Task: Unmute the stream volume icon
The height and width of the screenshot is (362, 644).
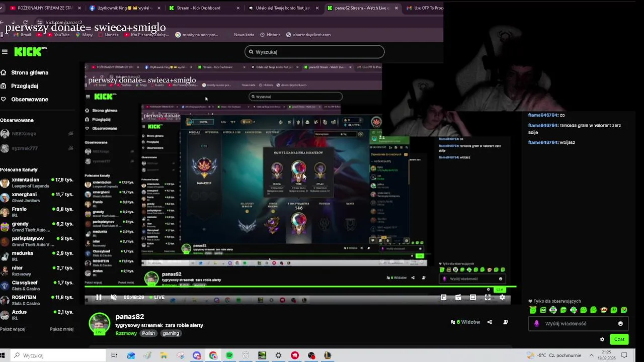Action: click(114, 298)
